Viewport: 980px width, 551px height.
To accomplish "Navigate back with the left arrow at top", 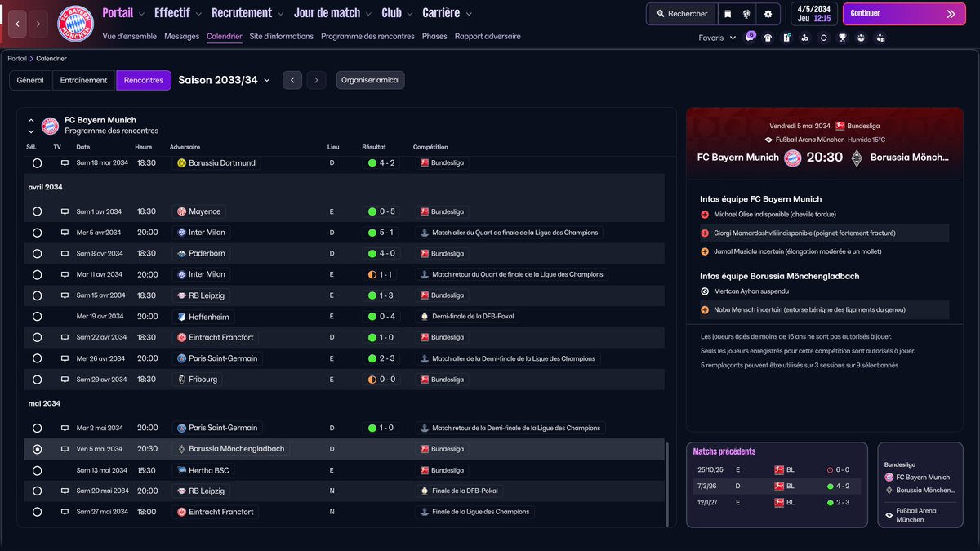I will pos(18,24).
